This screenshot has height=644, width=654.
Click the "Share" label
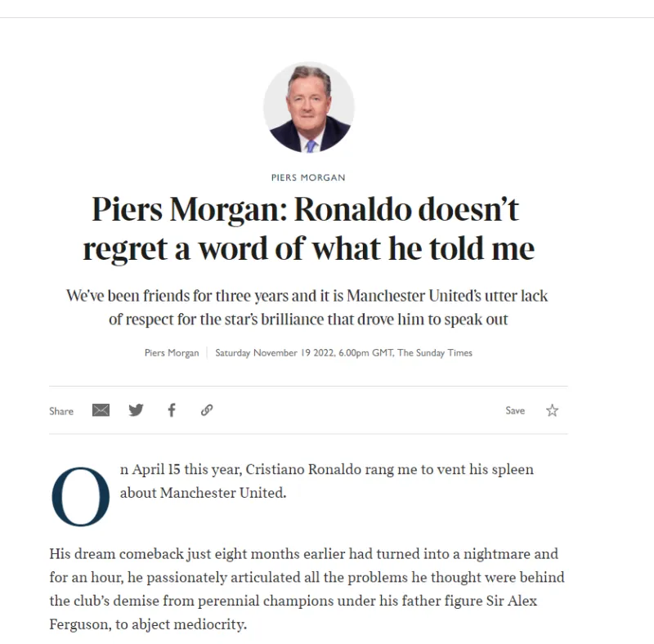point(61,411)
